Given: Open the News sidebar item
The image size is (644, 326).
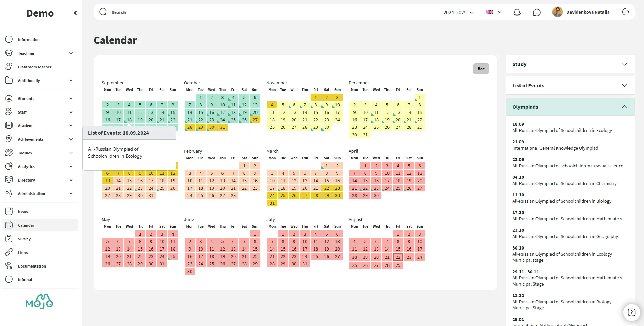Looking at the screenshot, I should pyautogui.click(x=23, y=212).
